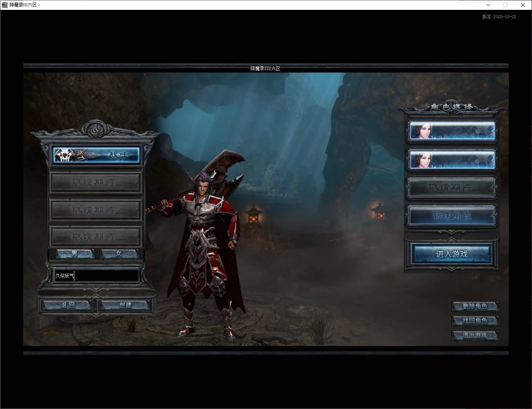
Task: Click 退出游戏 to exit the game
Action: tap(475, 335)
